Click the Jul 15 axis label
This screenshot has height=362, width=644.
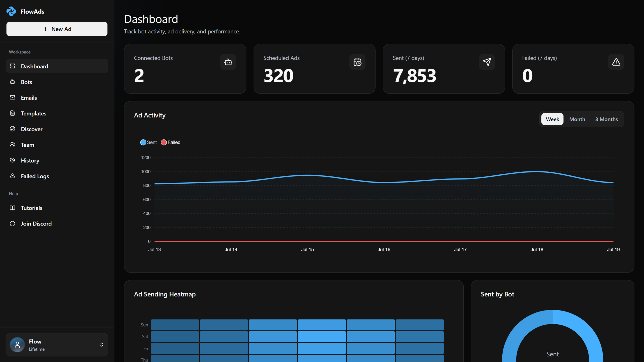click(307, 249)
